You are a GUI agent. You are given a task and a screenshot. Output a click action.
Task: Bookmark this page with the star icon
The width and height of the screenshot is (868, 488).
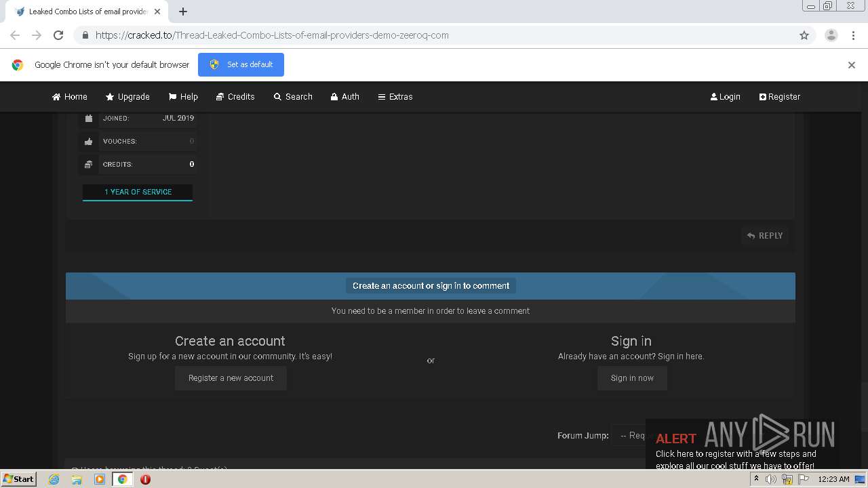click(x=804, y=35)
